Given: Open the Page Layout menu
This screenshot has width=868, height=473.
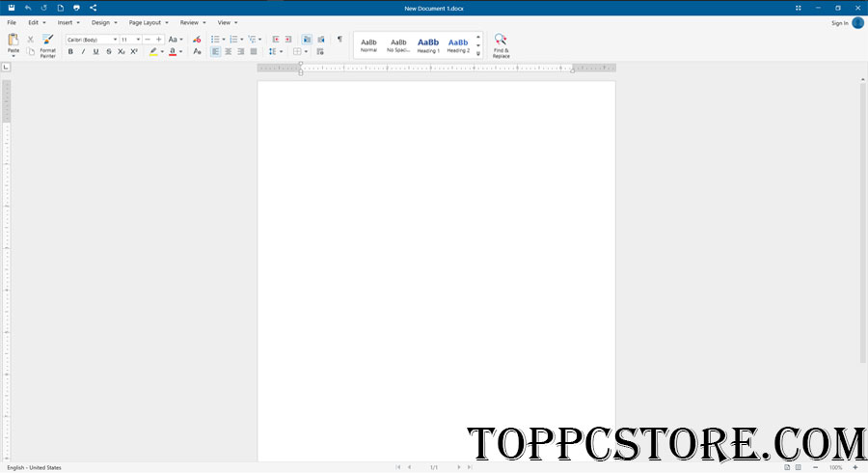Looking at the screenshot, I should point(149,23).
